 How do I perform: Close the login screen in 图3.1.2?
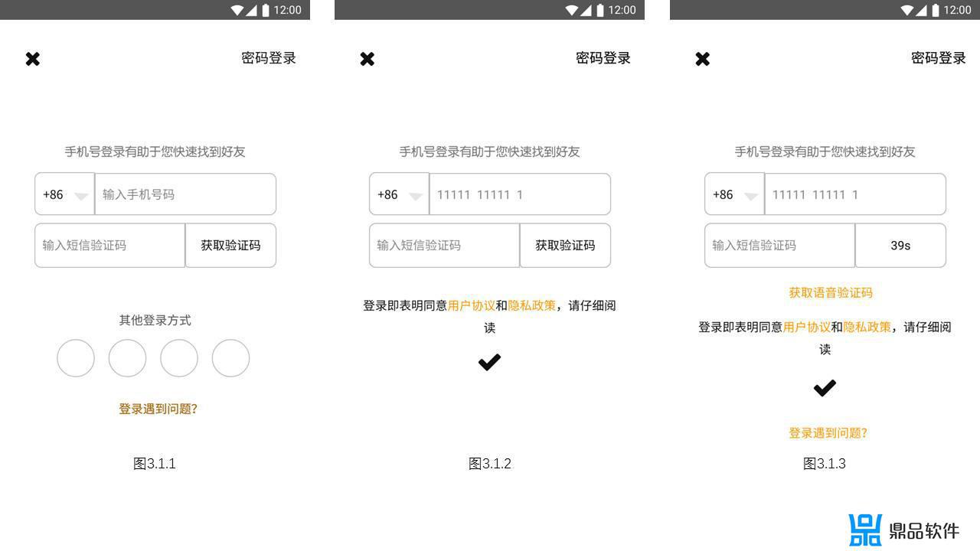point(367,58)
